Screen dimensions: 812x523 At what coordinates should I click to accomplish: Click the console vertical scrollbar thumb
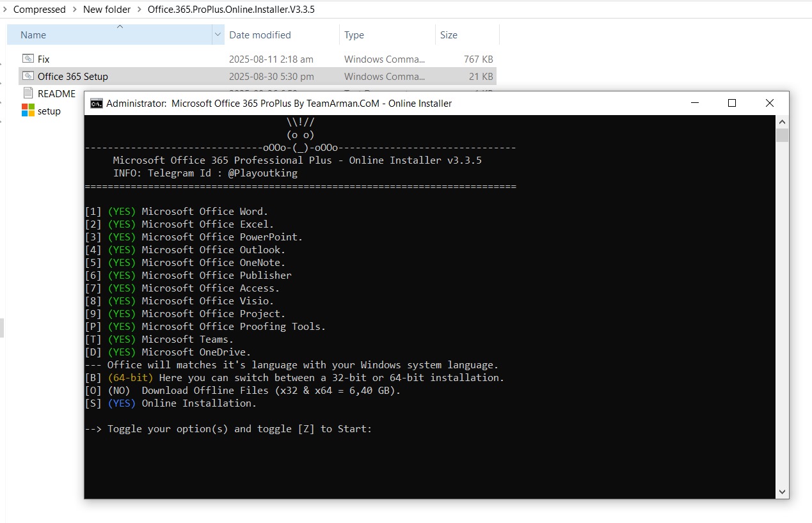tap(782, 135)
